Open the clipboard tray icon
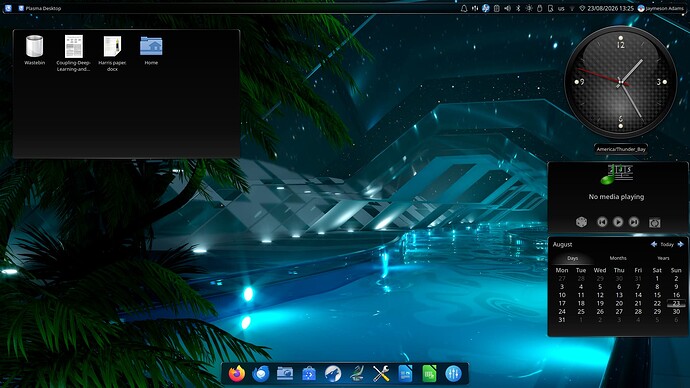The width and height of the screenshot is (690, 388). point(496,8)
